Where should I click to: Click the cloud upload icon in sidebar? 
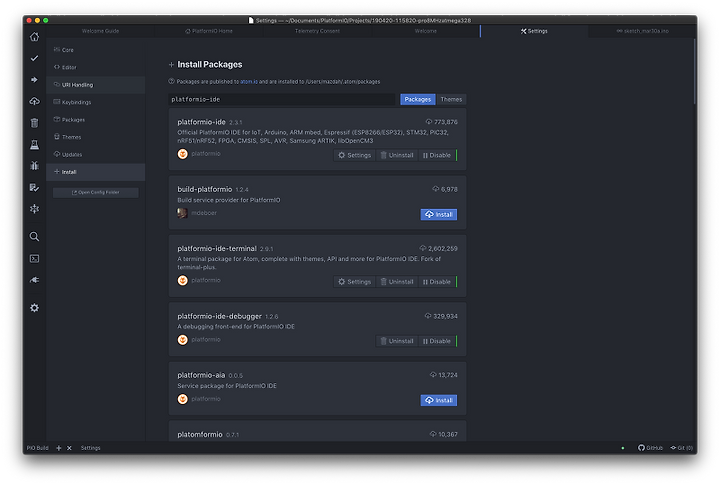[34, 101]
